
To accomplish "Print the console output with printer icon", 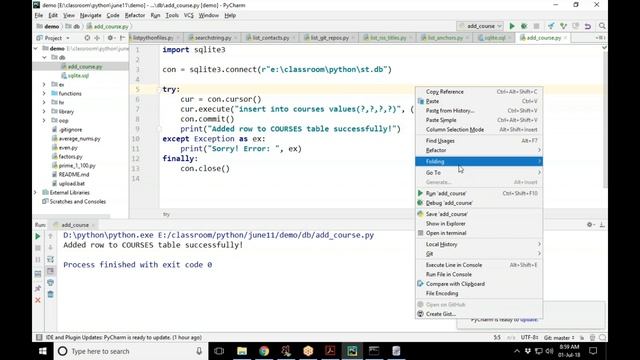I will point(50,282).
